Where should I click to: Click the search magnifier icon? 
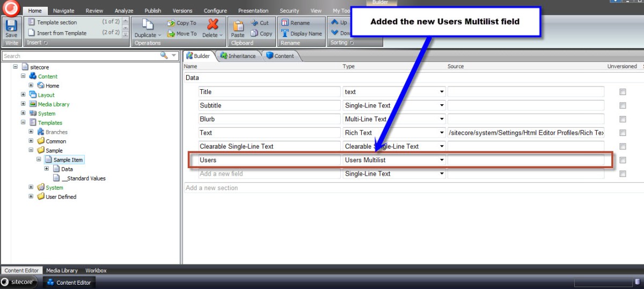coord(164,56)
